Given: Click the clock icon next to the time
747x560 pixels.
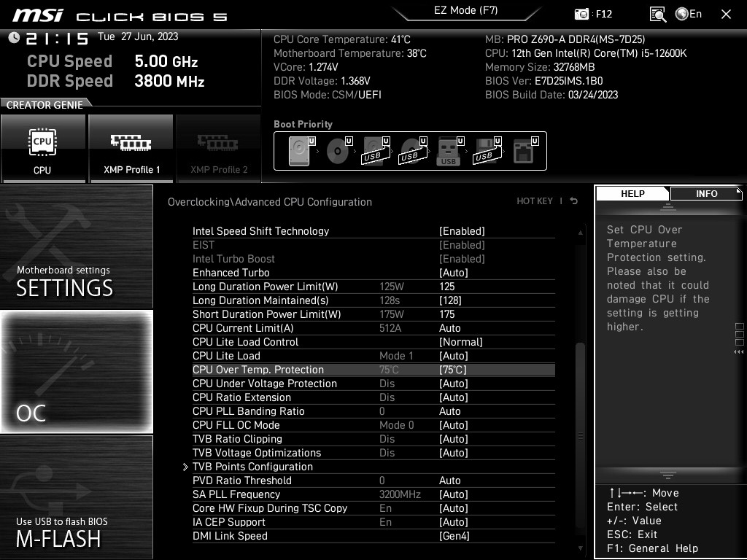Looking at the screenshot, I should [14, 38].
